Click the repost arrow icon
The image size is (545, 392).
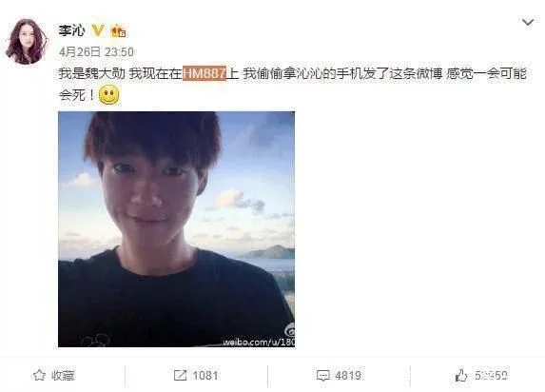pyautogui.click(x=180, y=375)
